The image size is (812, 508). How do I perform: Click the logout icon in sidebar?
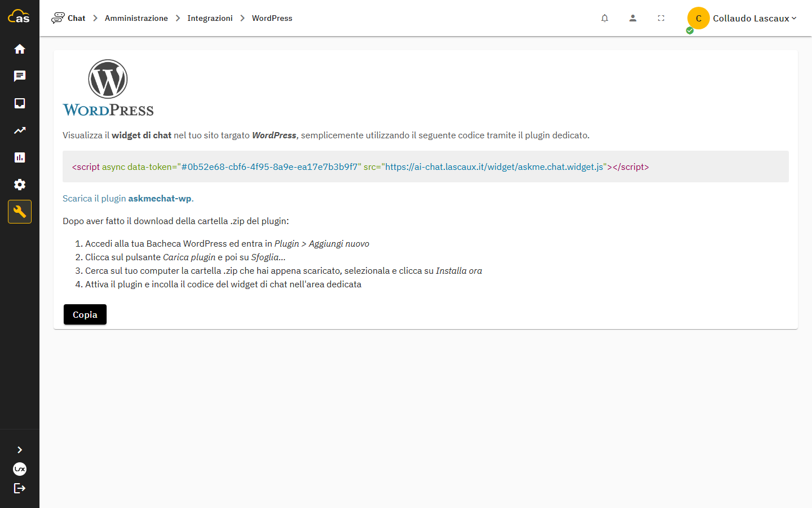tap(20, 488)
